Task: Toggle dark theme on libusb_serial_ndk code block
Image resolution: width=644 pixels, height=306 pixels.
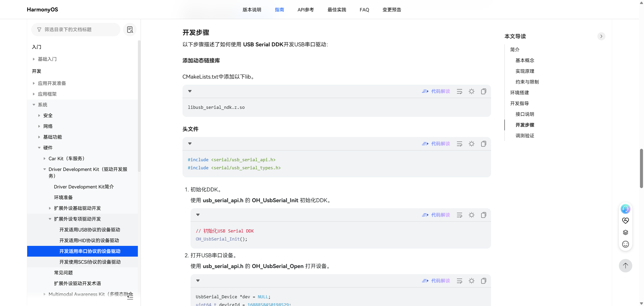Action: 472,91
